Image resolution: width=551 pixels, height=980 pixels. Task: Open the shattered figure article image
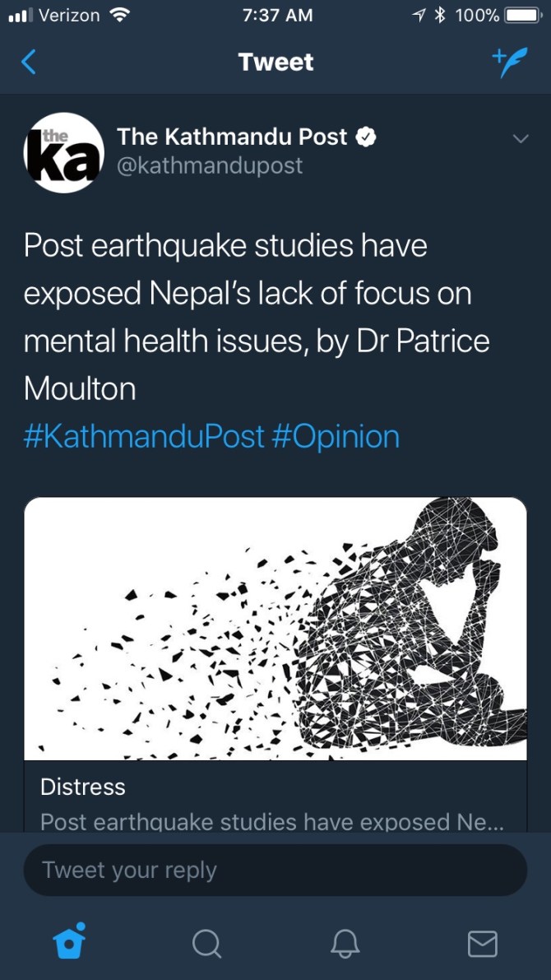point(275,629)
